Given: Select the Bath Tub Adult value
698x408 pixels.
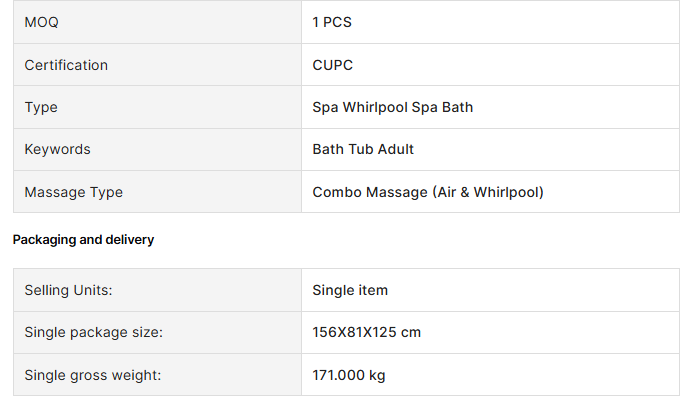Looking at the screenshot, I should coord(363,149).
